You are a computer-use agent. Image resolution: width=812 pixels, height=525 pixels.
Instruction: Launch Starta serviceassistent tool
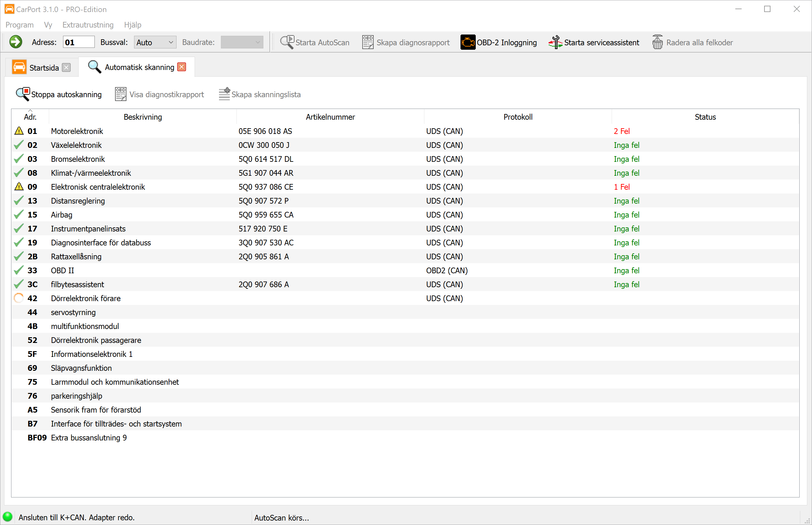tap(594, 43)
